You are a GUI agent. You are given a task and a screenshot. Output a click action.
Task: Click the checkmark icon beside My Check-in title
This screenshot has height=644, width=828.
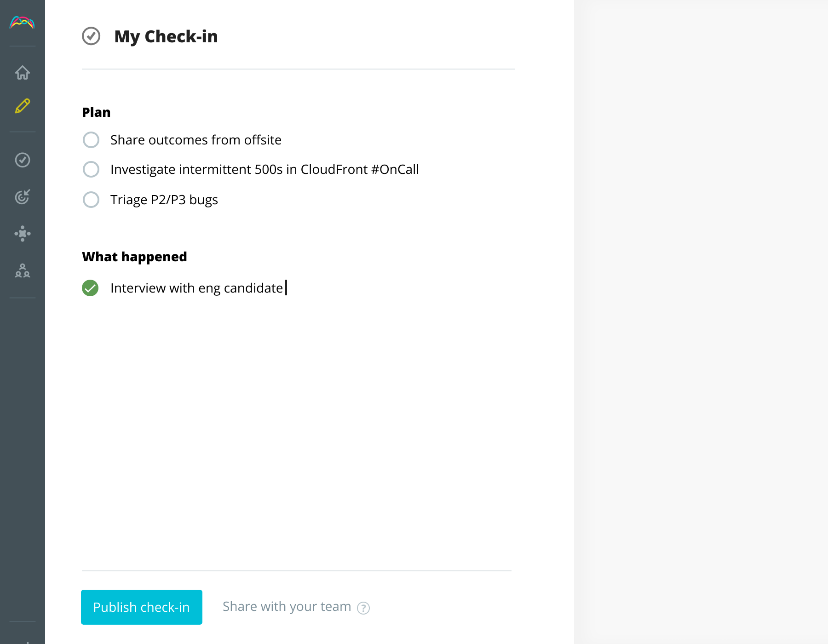pos(91,36)
